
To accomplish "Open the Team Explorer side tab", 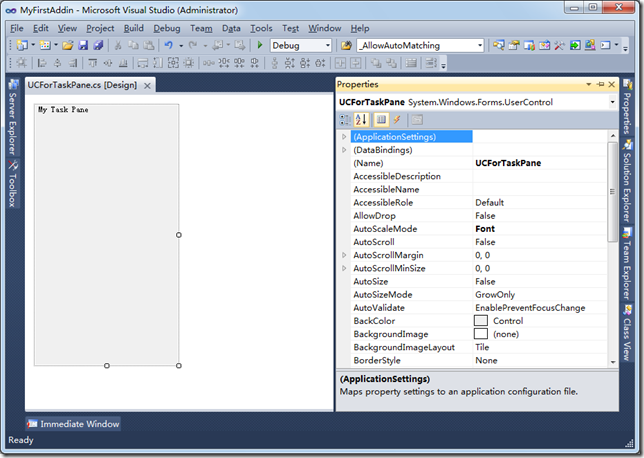I will click(x=627, y=263).
